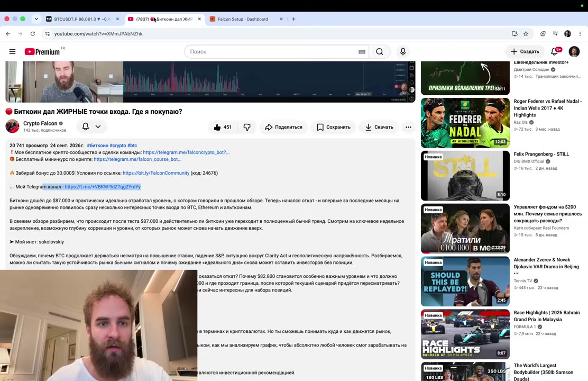
Task: Open more actions ellipsis under video
Action: pyautogui.click(x=408, y=127)
